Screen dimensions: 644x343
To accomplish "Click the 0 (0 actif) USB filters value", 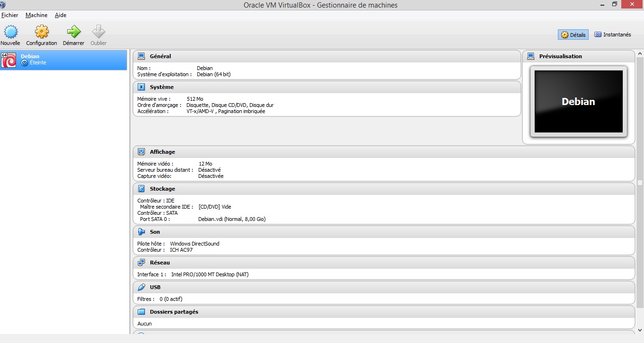I will [x=171, y=299].
